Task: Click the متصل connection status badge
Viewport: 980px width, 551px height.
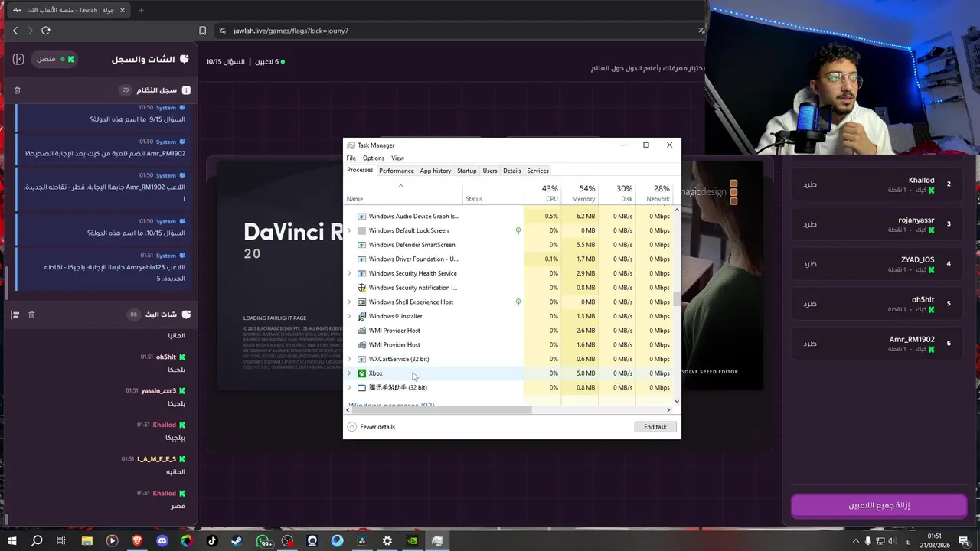Action: (54, 59)
